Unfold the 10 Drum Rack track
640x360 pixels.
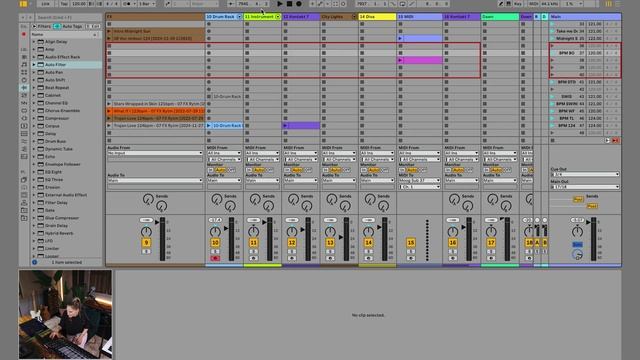[239, 17]
